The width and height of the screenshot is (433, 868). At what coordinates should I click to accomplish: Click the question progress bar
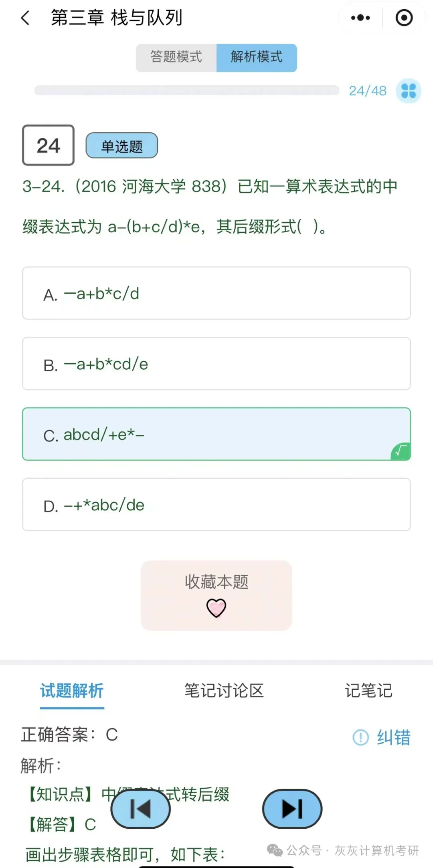point(187,91)
